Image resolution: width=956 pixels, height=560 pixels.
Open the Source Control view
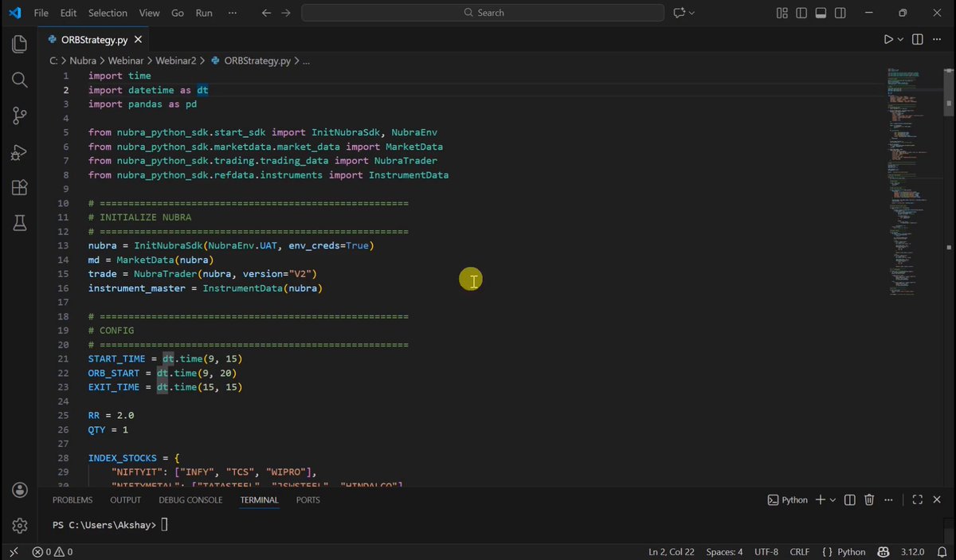tap(19, 116)
